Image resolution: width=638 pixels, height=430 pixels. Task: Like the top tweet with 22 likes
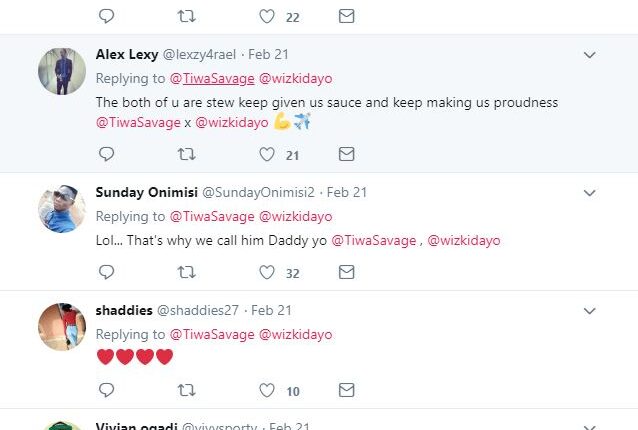(x=267, y=17)
